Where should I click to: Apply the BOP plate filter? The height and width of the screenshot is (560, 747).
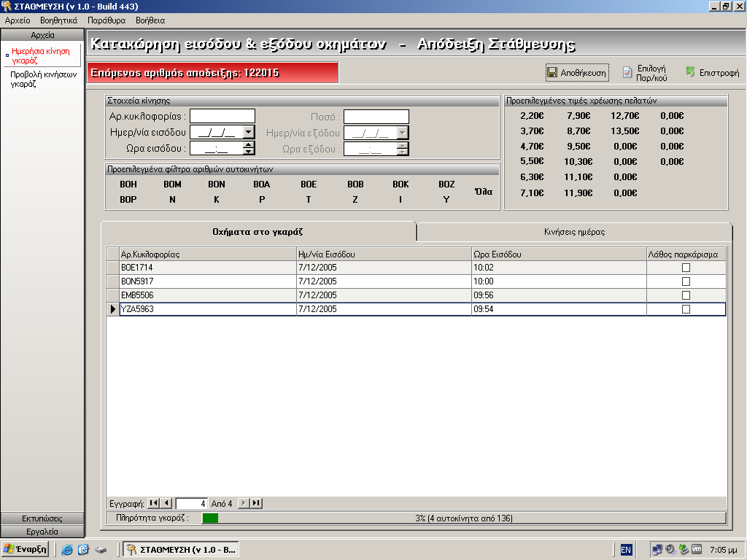(x=128, y=200)
